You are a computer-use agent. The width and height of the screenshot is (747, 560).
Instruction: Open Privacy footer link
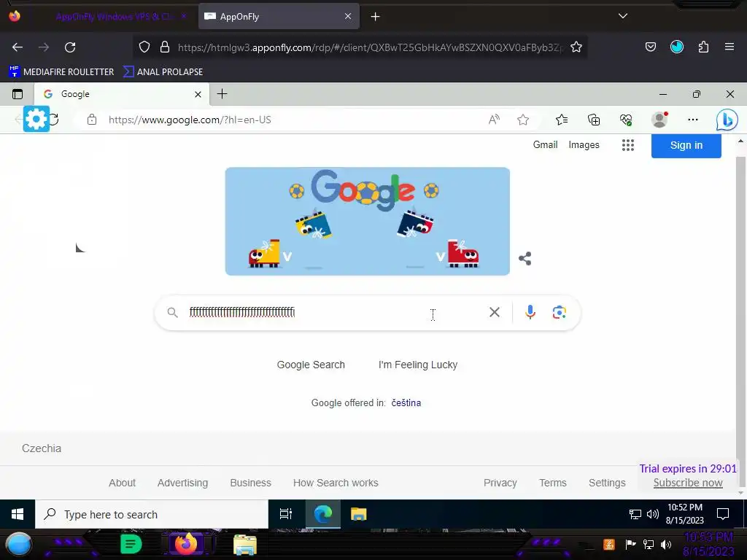500,483
